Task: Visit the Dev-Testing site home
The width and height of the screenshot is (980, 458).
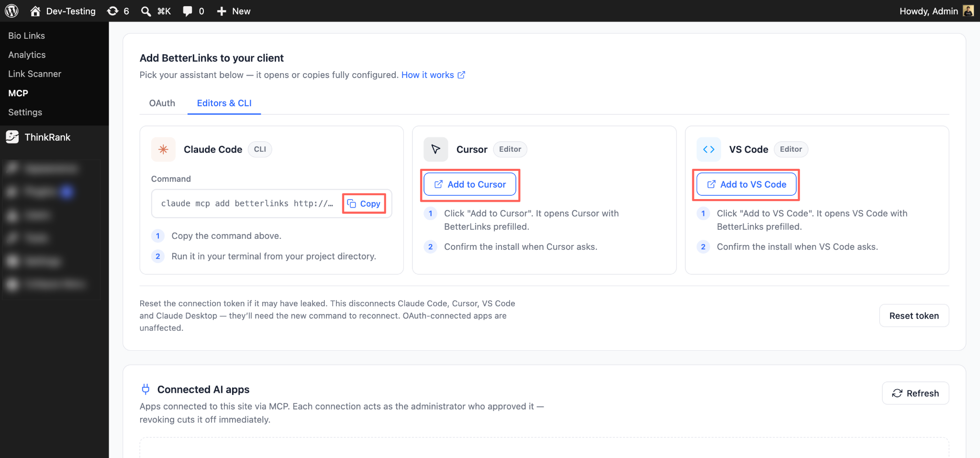Action: (63, 11)
